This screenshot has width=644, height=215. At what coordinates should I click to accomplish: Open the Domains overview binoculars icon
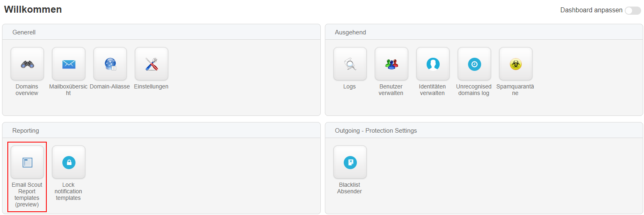coord(27,64)
